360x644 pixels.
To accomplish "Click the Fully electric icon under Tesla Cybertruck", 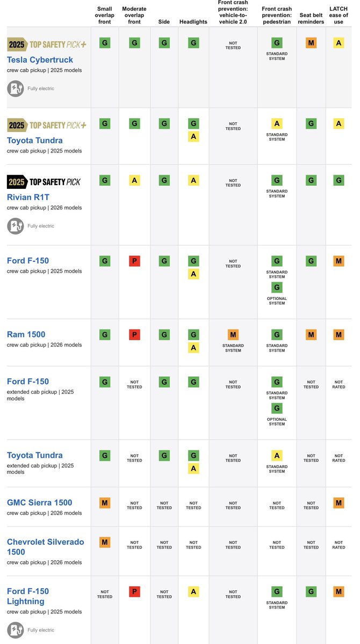I will 15,89.
